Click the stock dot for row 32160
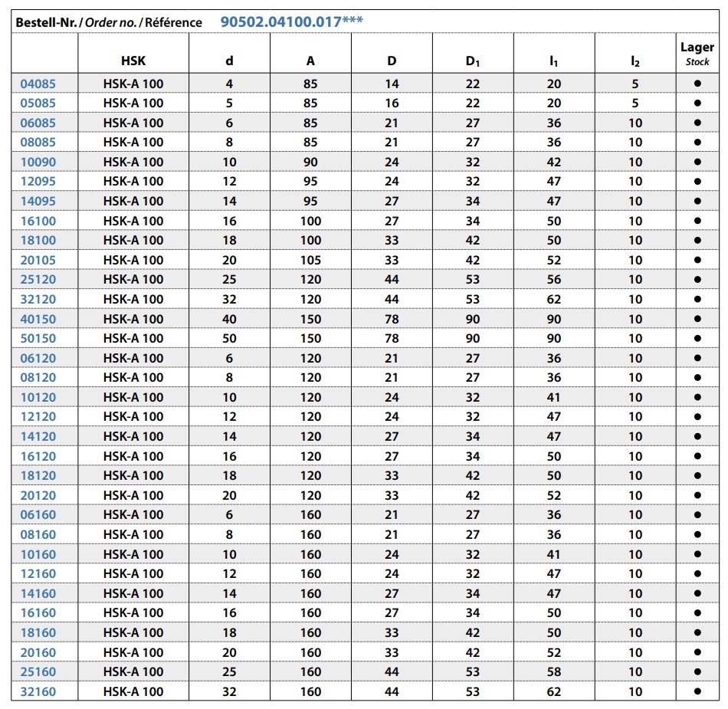The image size is (728, 709). pos(697,691)
